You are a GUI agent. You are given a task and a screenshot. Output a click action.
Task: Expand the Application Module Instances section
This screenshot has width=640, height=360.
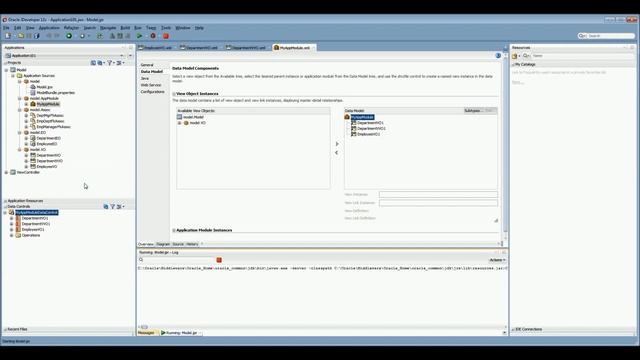(174, 231)
